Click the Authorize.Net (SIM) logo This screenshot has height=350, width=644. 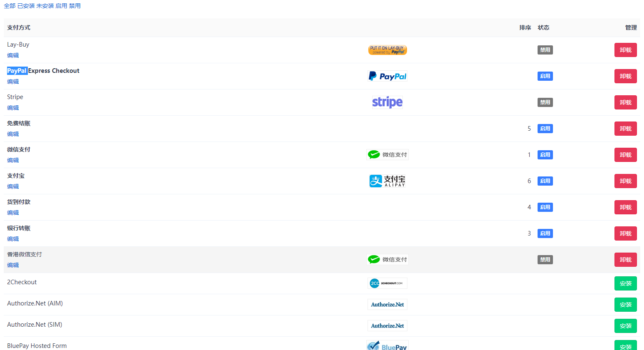[x=387, y=326]
